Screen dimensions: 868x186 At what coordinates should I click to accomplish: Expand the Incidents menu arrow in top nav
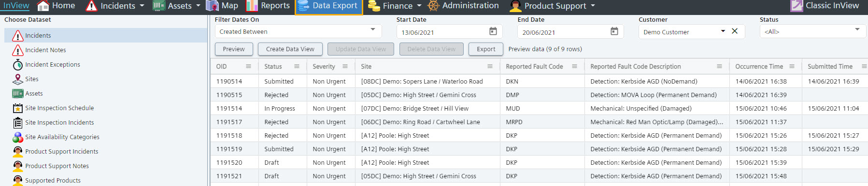coord(142,6)
